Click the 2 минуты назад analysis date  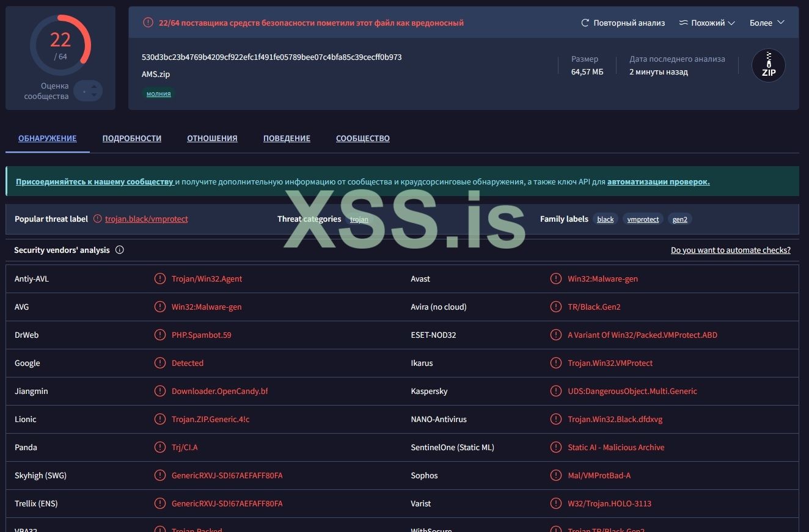point(659,71)
